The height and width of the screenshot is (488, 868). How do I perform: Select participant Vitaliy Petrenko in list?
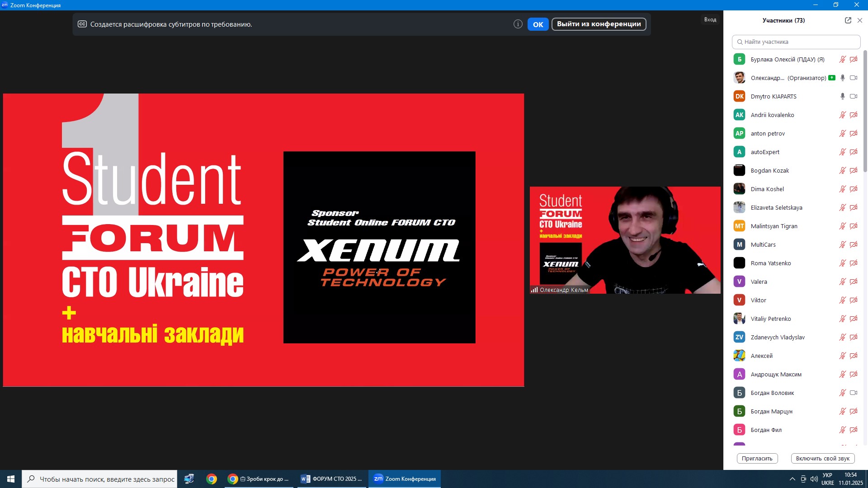tap(796, 319)
